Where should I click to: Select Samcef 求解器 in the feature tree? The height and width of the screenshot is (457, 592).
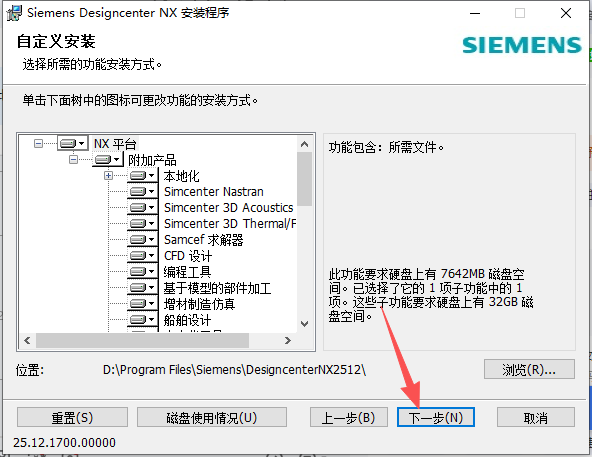(x=204, y=240)
